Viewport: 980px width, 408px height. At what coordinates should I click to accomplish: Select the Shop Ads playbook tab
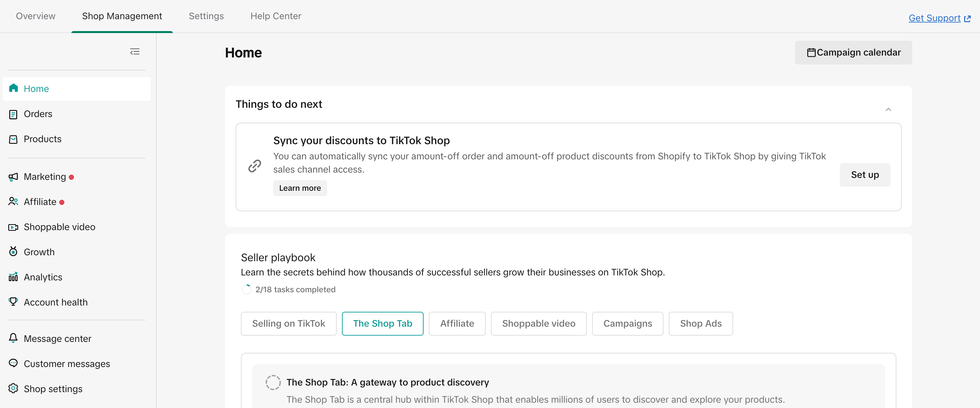[x=700, y=323]
